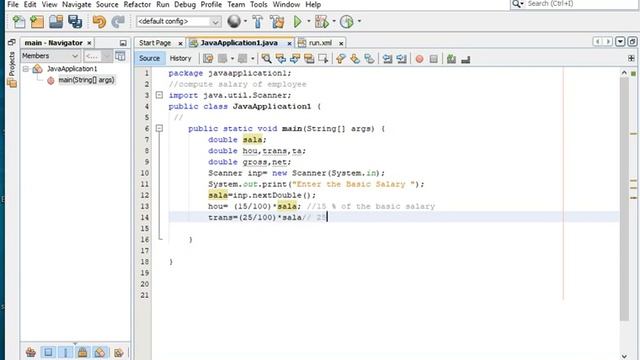The width and height of the screenshot is (640, 360).
Task: Click Toggle Bookmark icon
Action: pyautogui.click(x=369, y=59)
